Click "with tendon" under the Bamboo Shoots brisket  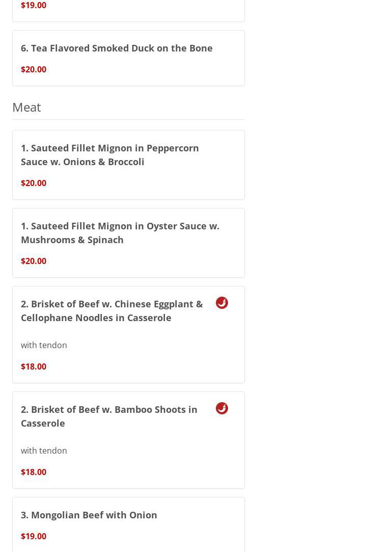[44, 451]
